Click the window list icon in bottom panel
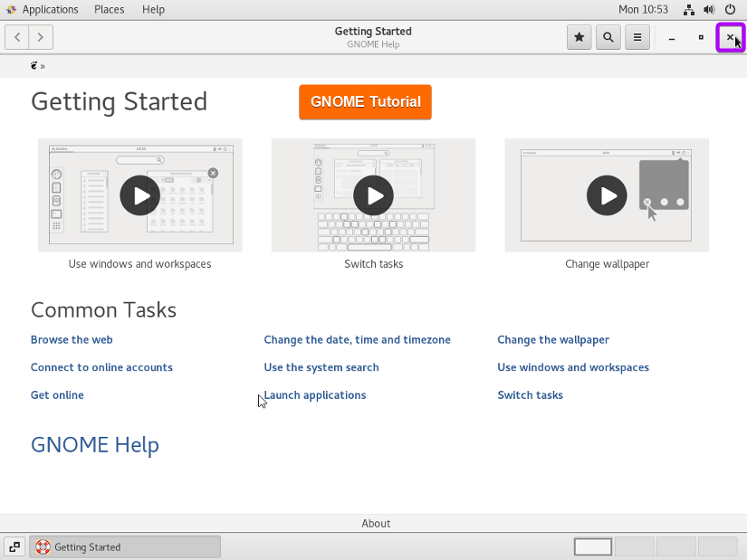Viewport: 747px width, 560px height. (14, 546)
